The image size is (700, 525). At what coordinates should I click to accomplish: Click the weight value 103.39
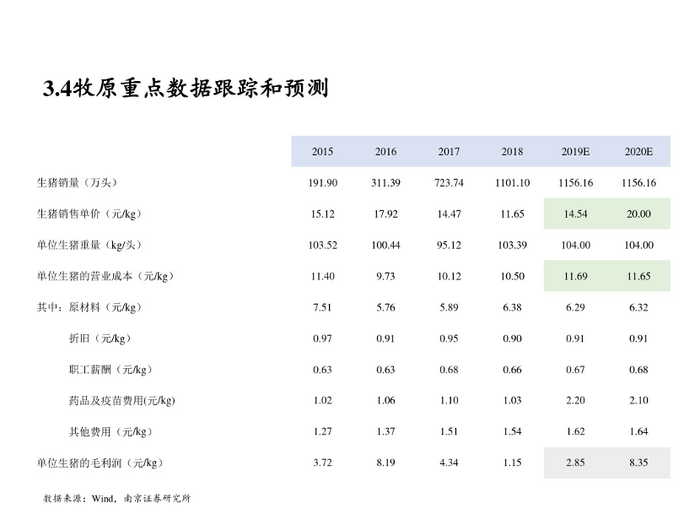[512, 245]
